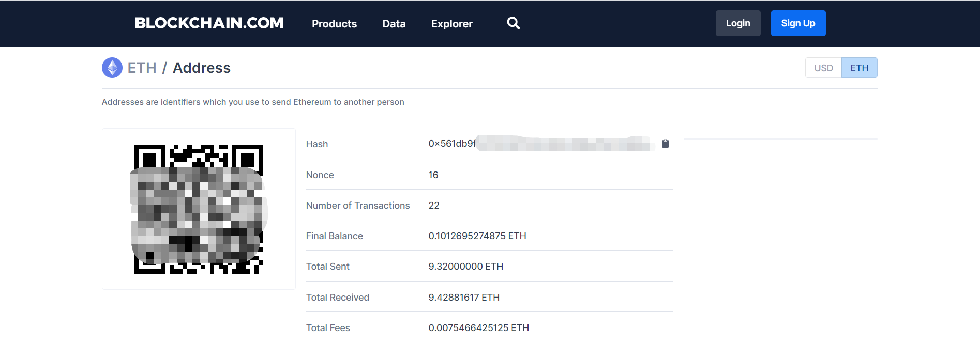Select the ETH currency toggle
The image size is (980, 359).
[x=859, y=68]
